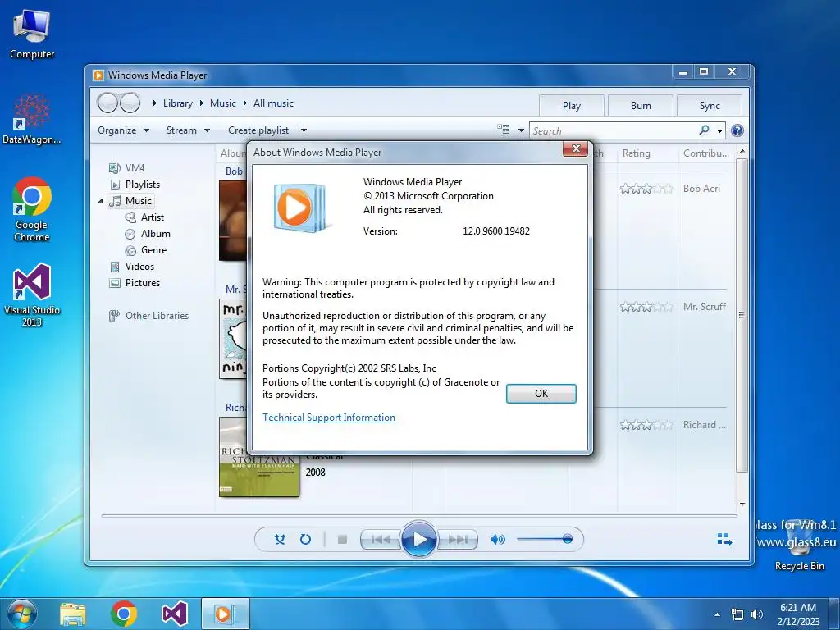
Task: Click the system tray volume icon
Action: pos(757,614)
